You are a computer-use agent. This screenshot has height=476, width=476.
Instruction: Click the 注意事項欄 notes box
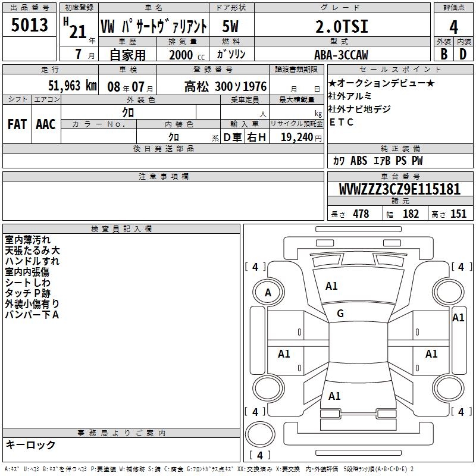click(163, 201)
